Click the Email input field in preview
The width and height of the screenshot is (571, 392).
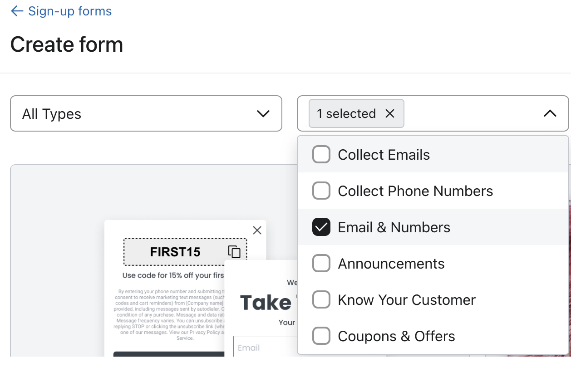pos(265,347)
